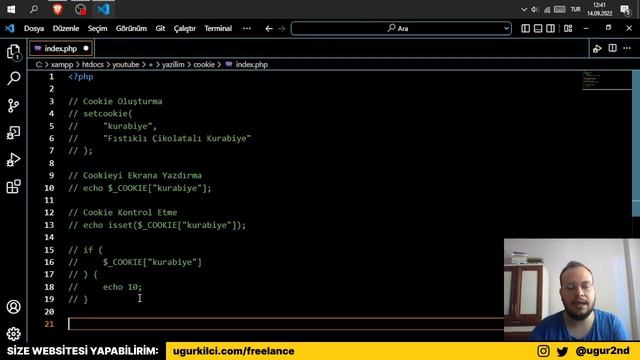Toggle the primary side bar layout icon

pos(526,28)
